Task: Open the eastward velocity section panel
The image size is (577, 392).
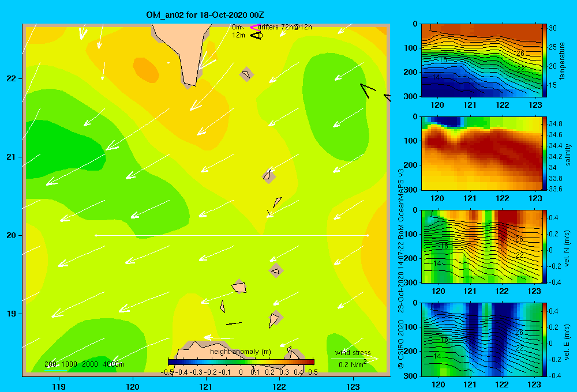Action: (x=481, y=340)
